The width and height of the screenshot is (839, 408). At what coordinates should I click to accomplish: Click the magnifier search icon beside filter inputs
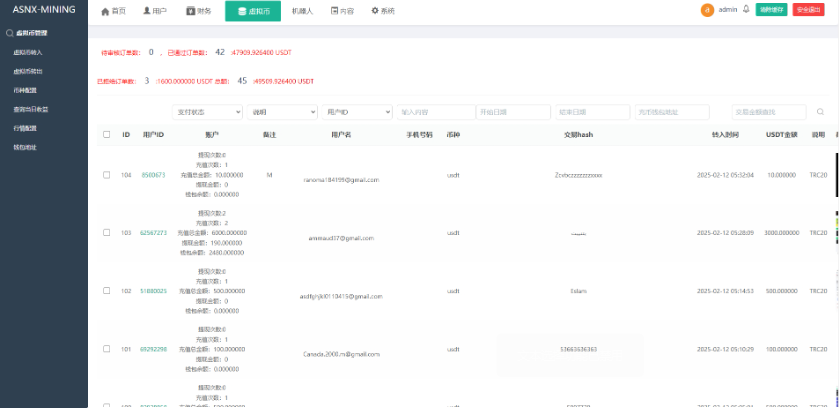click(820, 112)
